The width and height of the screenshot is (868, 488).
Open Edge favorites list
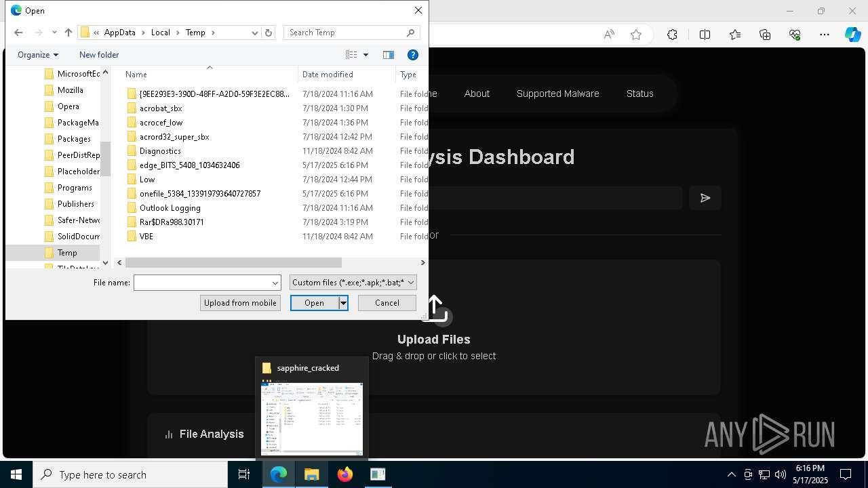click(735, 35)
